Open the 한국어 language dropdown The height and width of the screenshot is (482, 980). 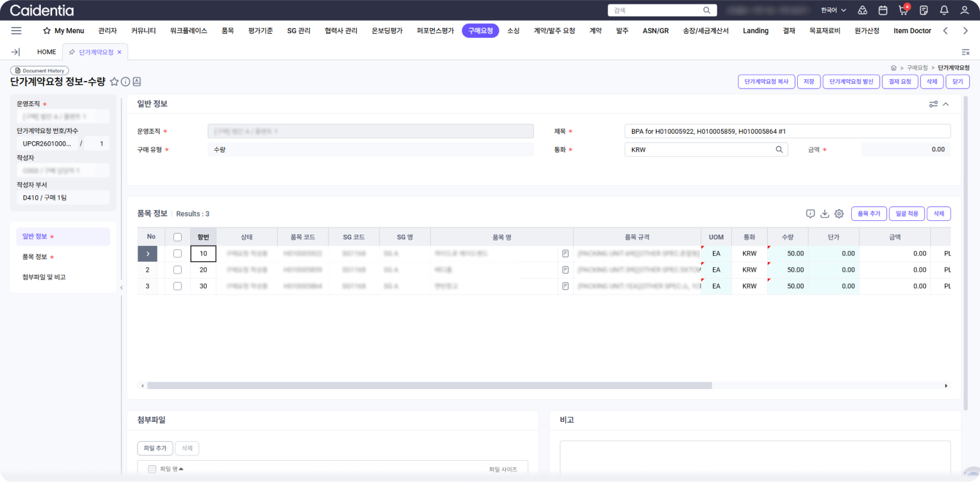pos(834,10)
